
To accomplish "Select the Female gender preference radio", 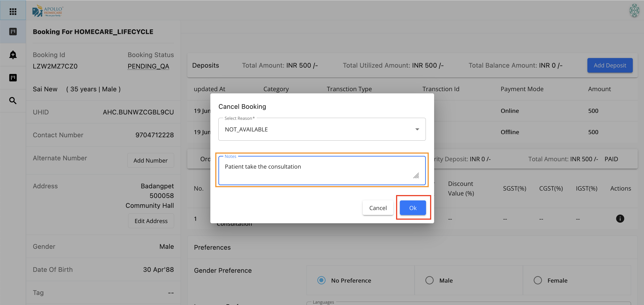I will click(537, 280).
